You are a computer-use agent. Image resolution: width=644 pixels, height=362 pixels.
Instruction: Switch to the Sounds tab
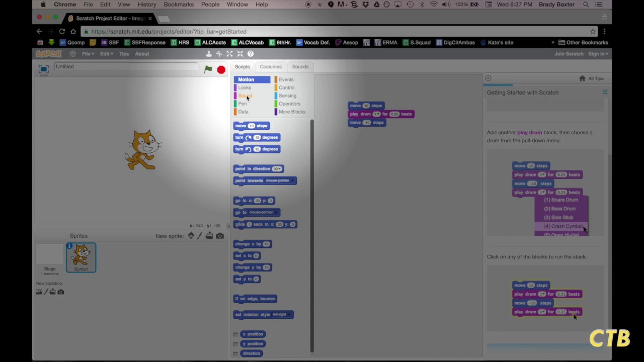coord(300,66)
